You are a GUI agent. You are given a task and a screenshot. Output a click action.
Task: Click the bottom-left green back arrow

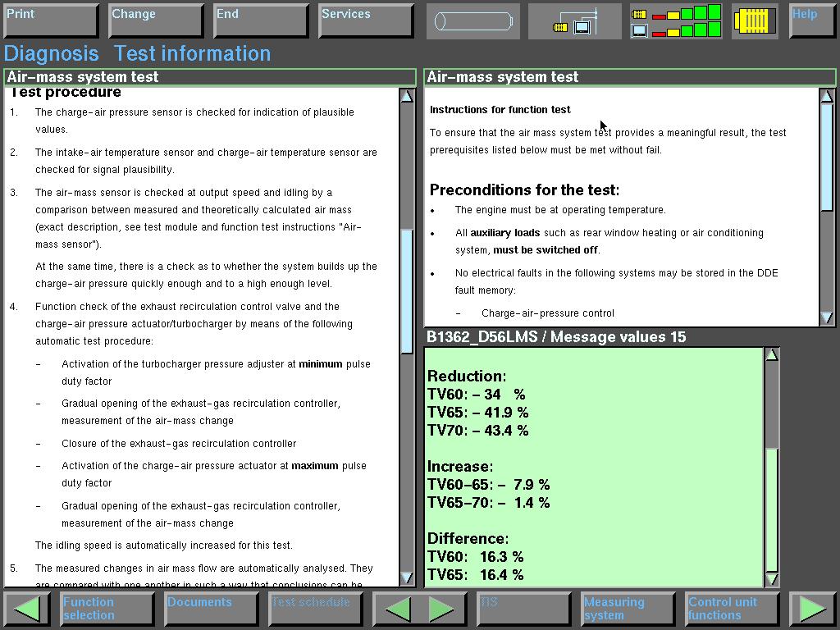(27, 608)
